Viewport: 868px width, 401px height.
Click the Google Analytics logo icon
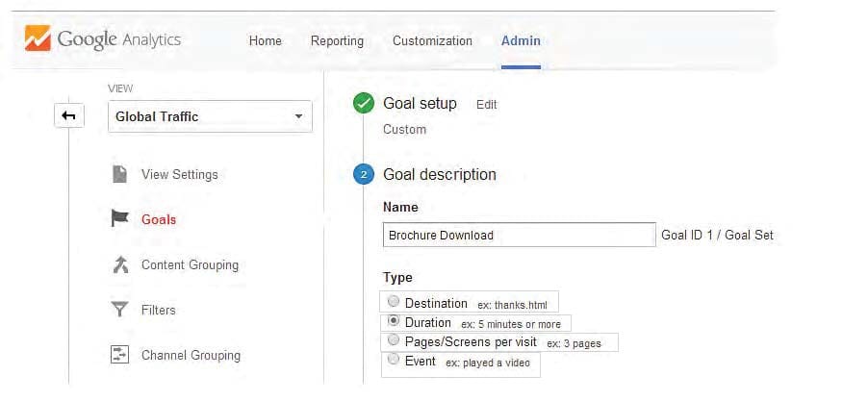[38, 38]
